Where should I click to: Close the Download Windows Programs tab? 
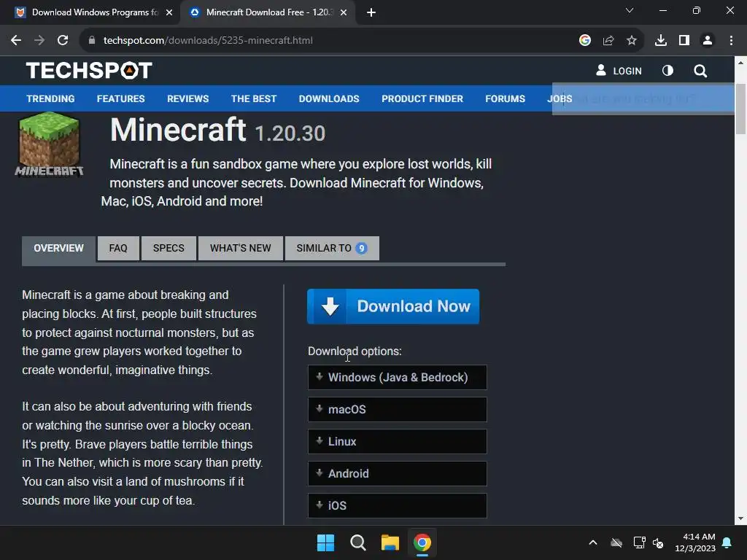(x=169, y=12)
